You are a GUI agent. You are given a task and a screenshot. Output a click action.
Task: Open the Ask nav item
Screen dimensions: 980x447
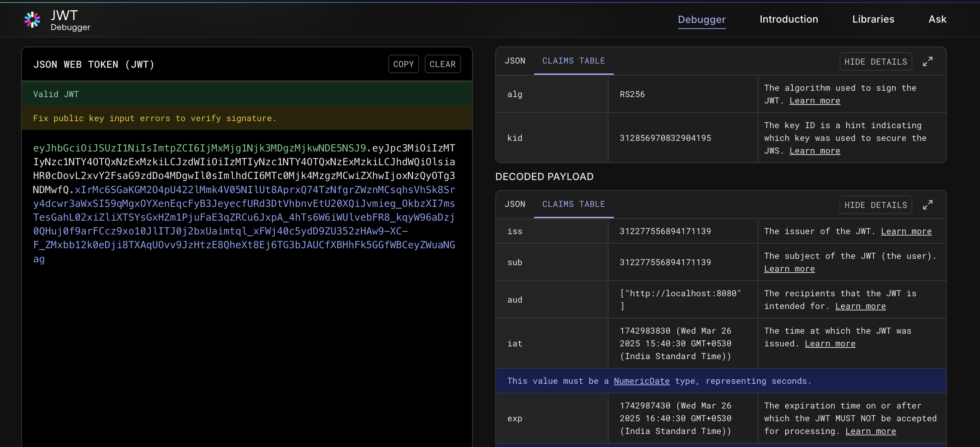click(937, 19)
